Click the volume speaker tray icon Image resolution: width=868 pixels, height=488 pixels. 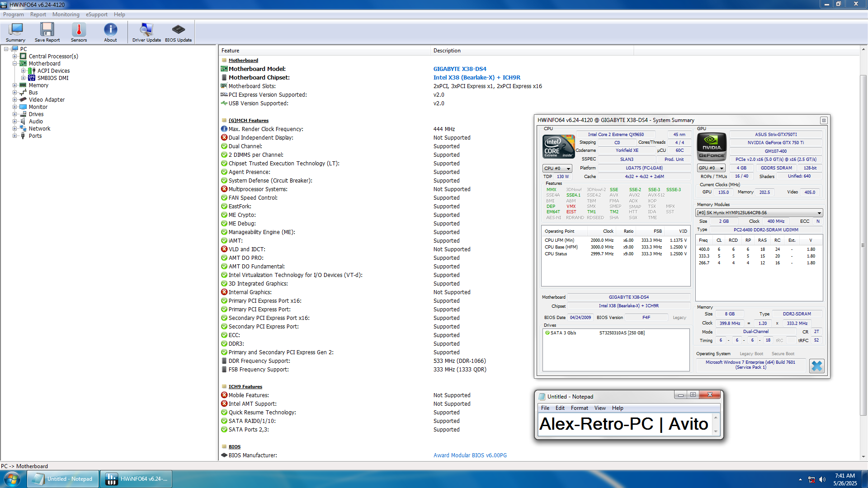pos(822,479)
